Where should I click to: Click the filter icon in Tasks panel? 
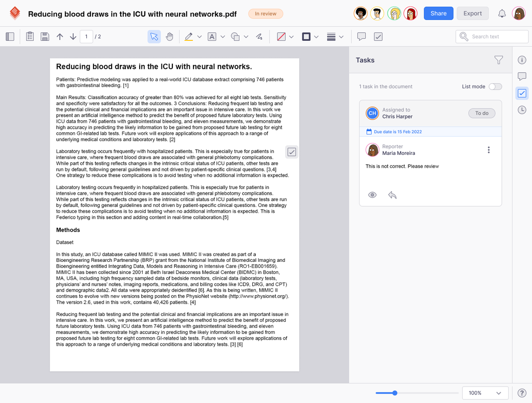499,60
